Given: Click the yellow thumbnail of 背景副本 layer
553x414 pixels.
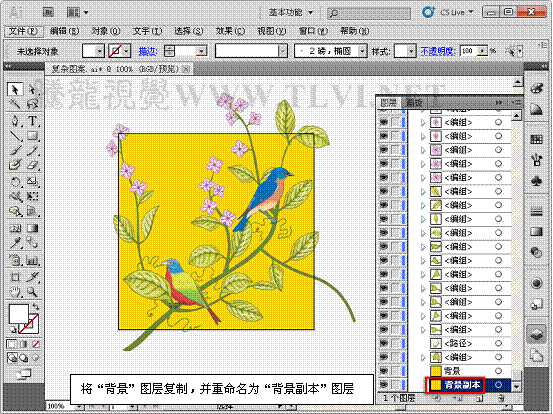Looking at the screenshot, I should tap(436, 385).
